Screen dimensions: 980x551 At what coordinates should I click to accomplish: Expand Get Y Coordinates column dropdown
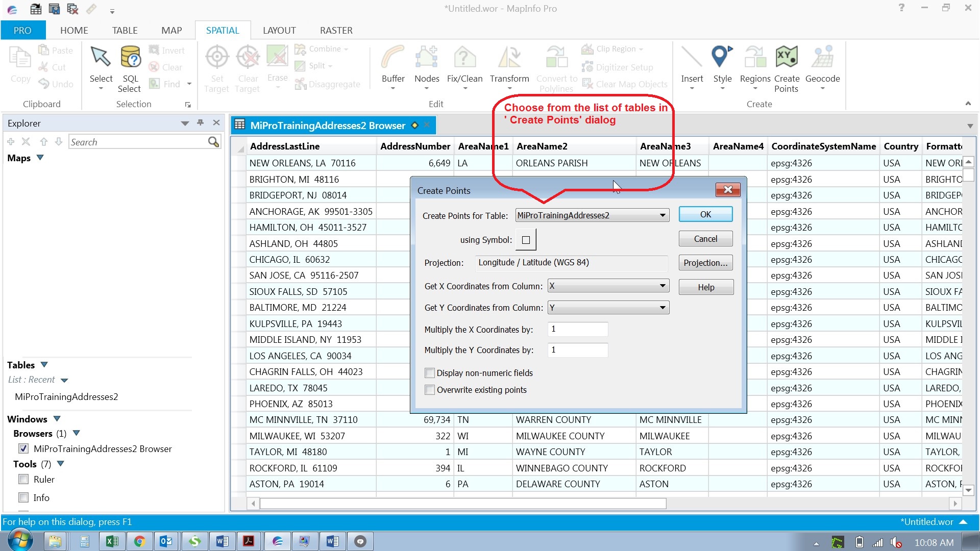click(x=662, y=308)
